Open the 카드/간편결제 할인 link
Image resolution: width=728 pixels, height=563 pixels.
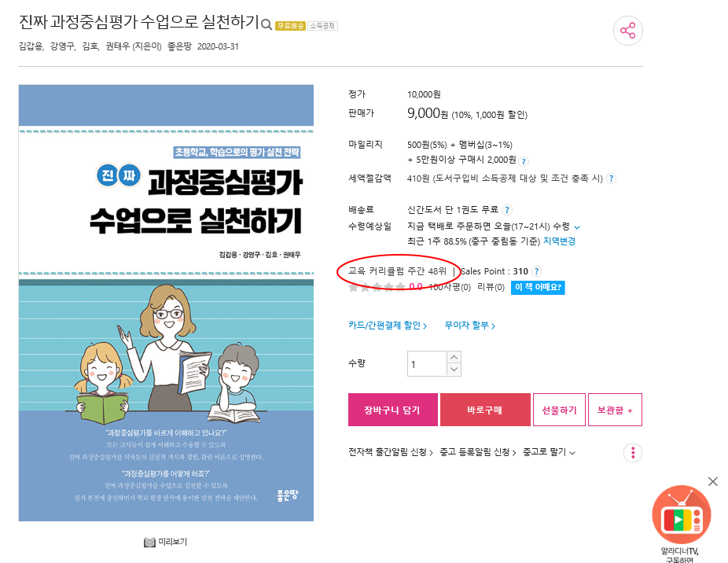[388, 326]
